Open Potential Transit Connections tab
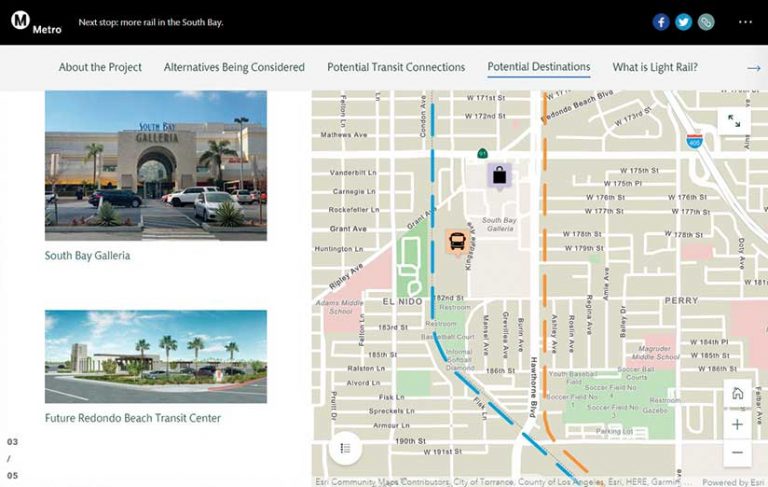 [396, 67]
